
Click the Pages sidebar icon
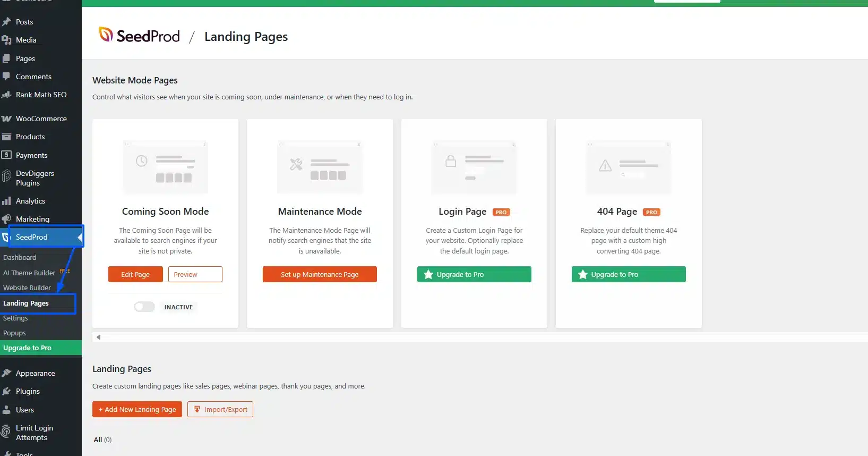point(6,58)
